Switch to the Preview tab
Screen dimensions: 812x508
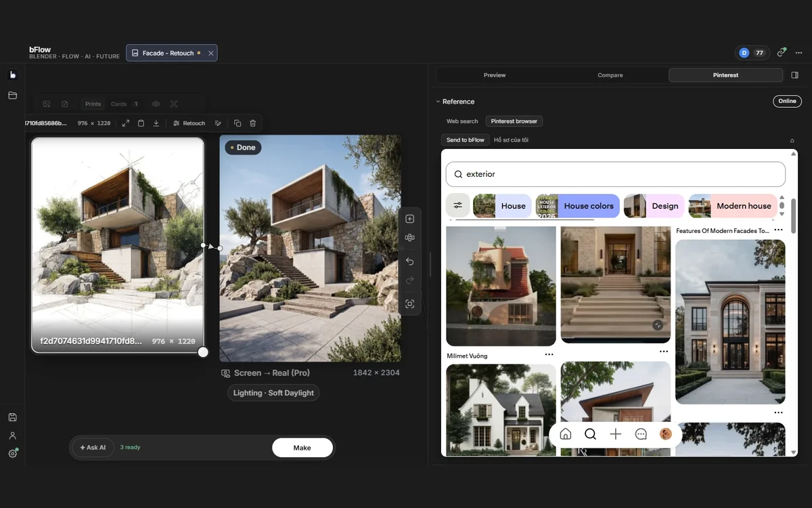tap(495, 75)
